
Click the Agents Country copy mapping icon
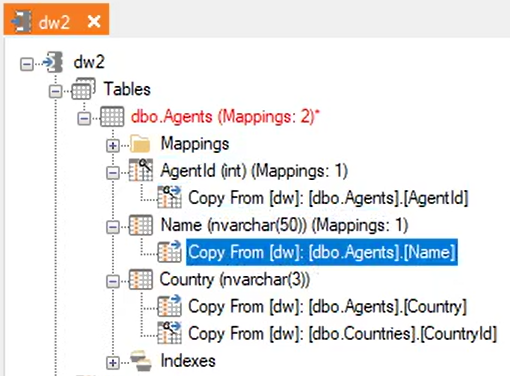pos(170,305)
